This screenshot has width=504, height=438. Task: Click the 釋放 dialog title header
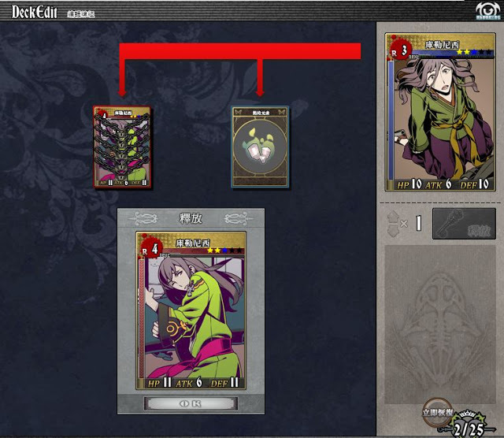[x=191, y=218]
